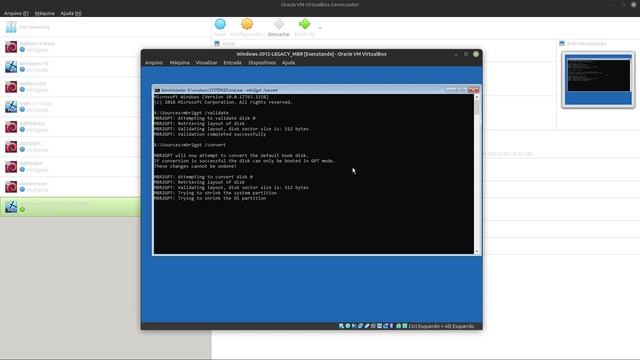Viewport: 640px width, 360px height.
Task: Click the cmd scrollbar up arrow
Action: click(477, 97)
